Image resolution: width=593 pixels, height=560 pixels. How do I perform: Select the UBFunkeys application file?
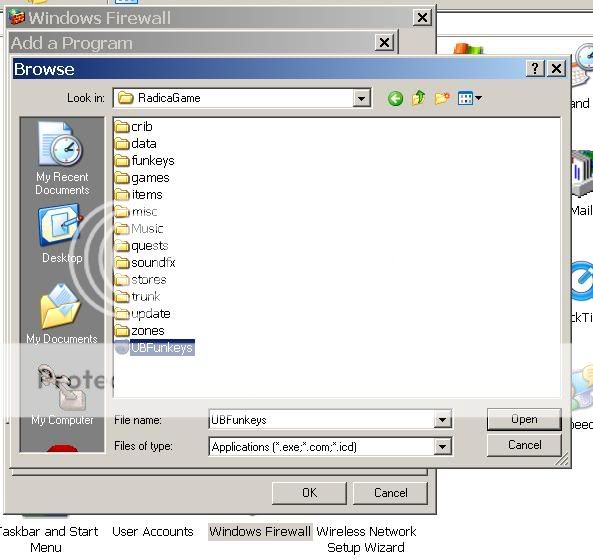click(x=154, y=347)
